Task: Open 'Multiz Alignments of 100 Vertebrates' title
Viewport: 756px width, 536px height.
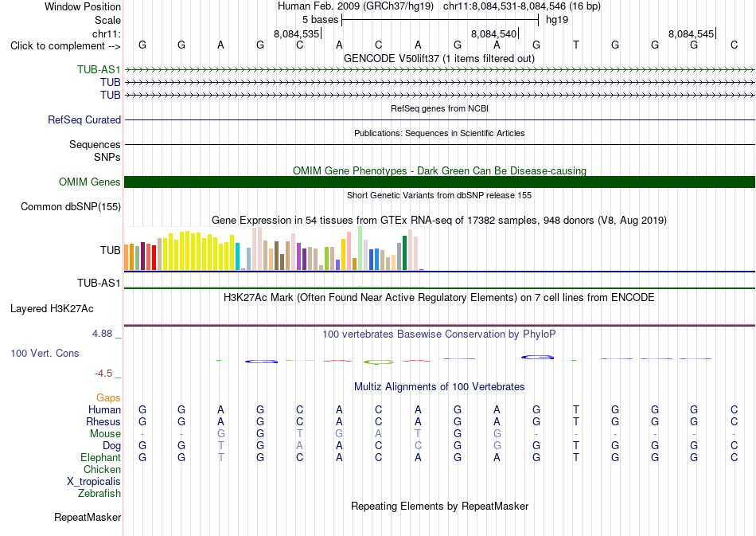Action: coord(439,386)
